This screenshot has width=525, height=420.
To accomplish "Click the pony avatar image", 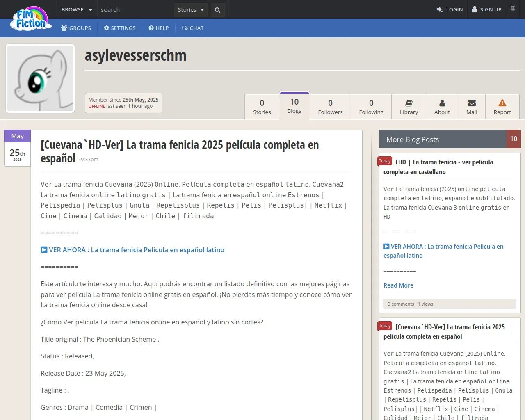I will tap(40, 78).
